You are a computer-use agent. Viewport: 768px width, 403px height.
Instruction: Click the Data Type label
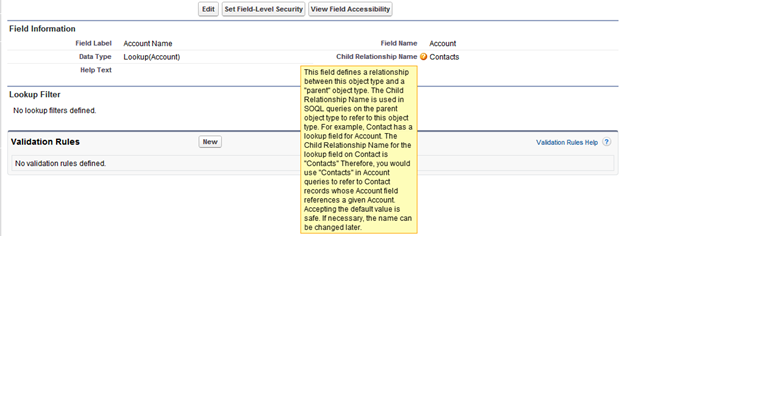pyautogui.click(x=95, y=57)
